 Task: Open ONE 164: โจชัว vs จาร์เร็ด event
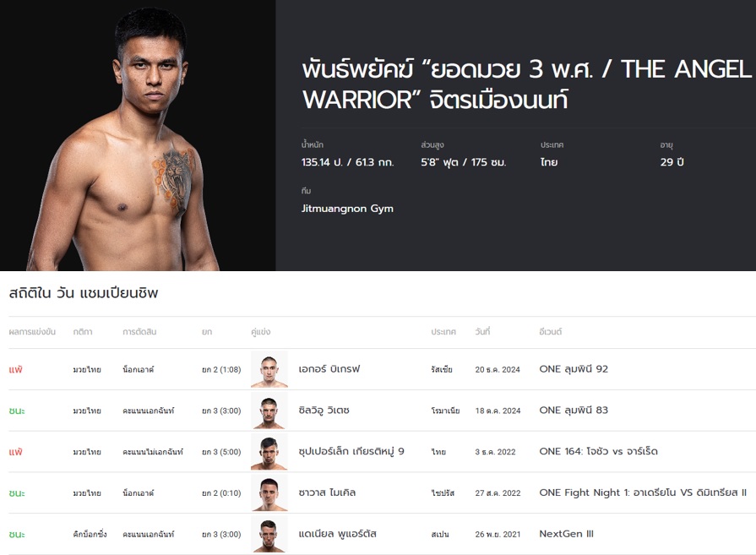[x=598, y=451]
